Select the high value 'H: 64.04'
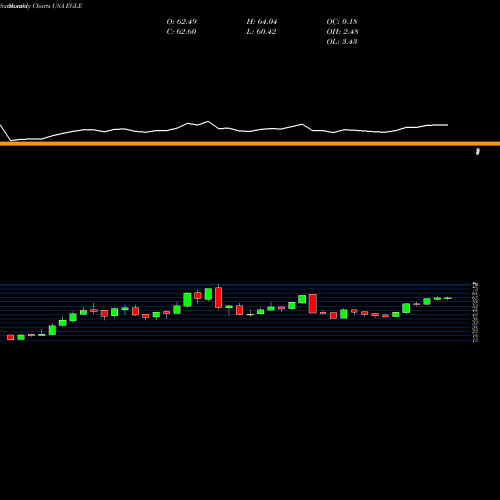 [x=262, y=22]
